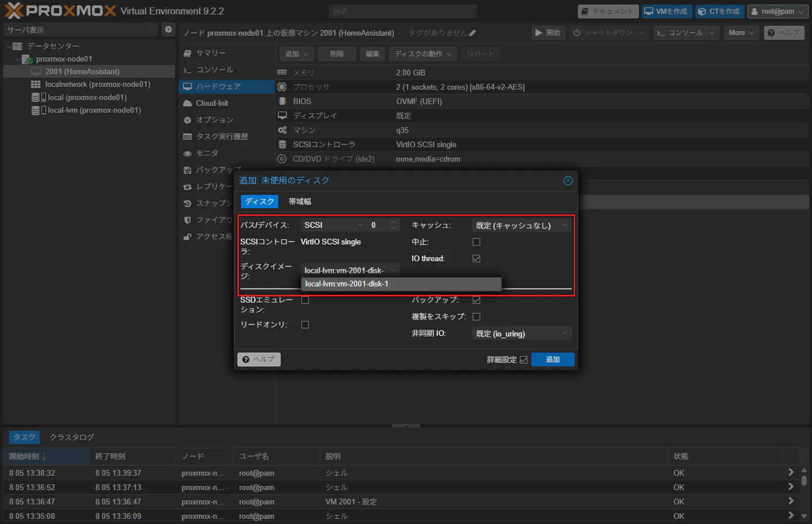This screenshot has height=524, width=812.
Task: Open the Documentation (ドキュメント) button
Action: tap(608, 12)
